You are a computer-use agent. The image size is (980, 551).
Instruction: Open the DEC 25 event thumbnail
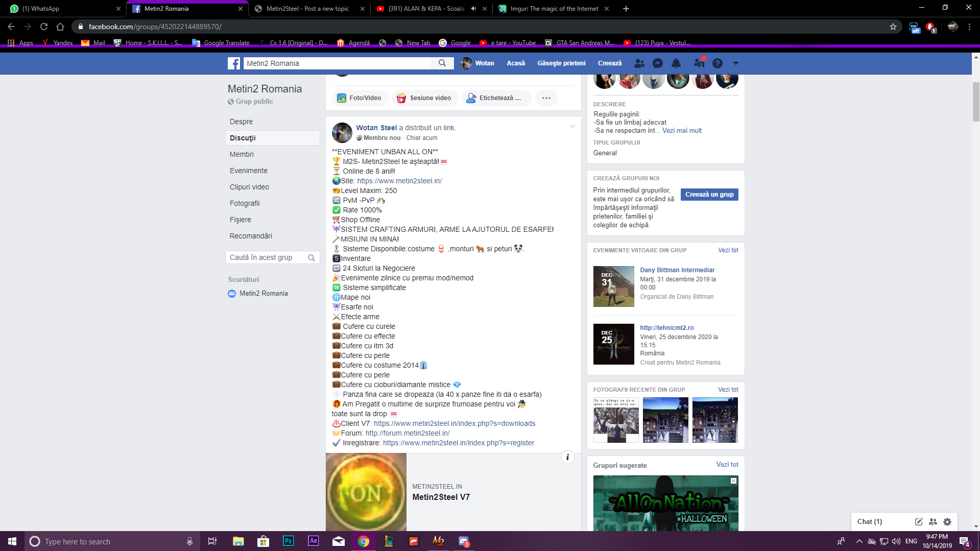tap(613, 344)
